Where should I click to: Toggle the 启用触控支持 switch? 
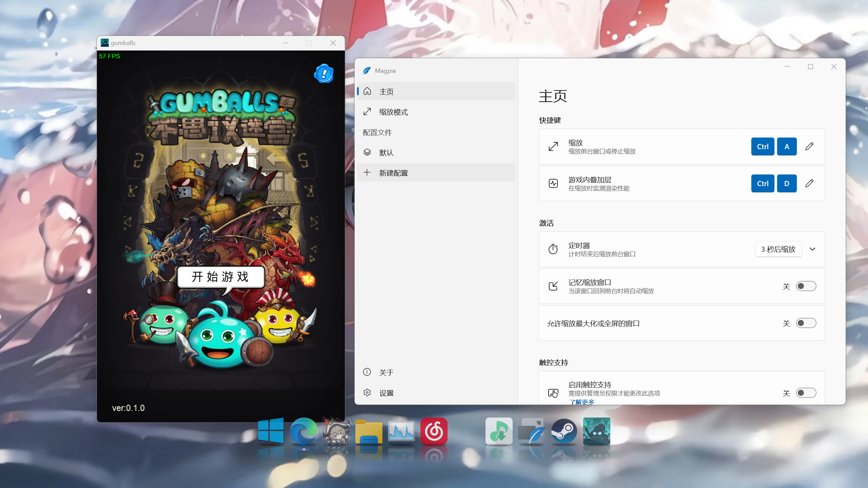tap(806, 393)
